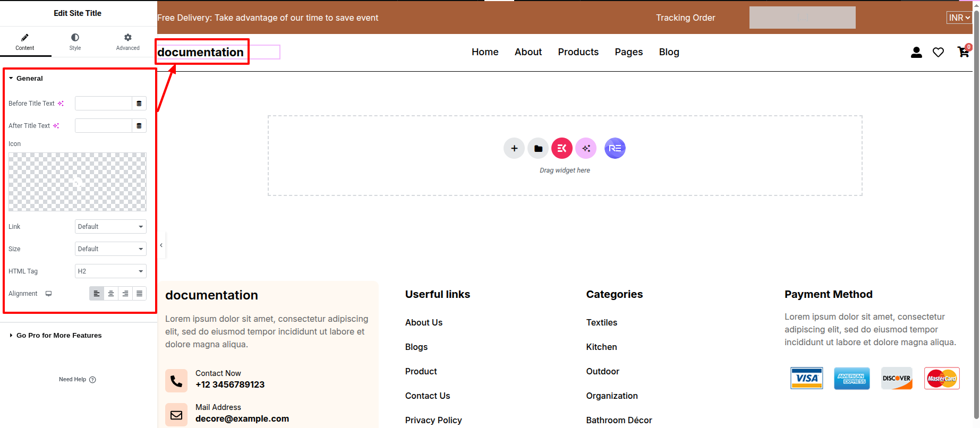Open the HTML Tag dropdown
The width and height of the screenshot is (980, 428).
pos(110,271)
